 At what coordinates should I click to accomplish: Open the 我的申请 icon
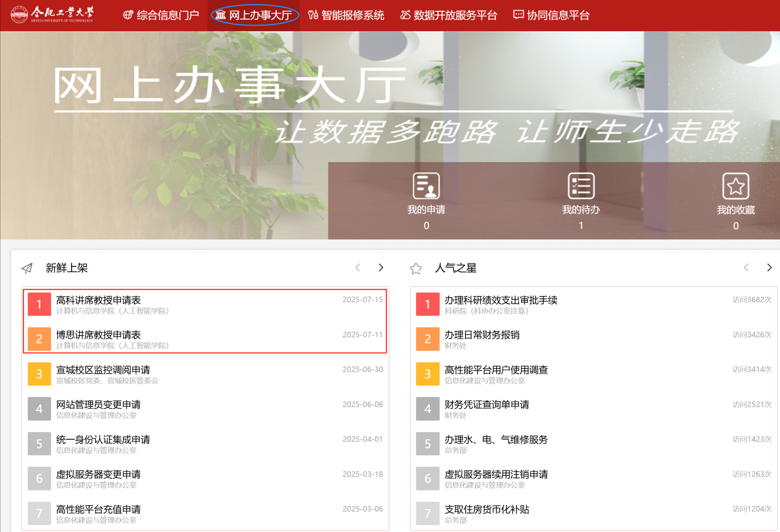[426, 186]
